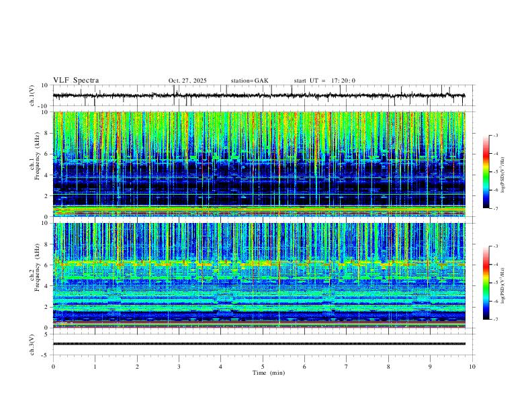Click the "5" tick on ch.3(V) axis
The image size is (532, 411).
(x=46, y=334)
